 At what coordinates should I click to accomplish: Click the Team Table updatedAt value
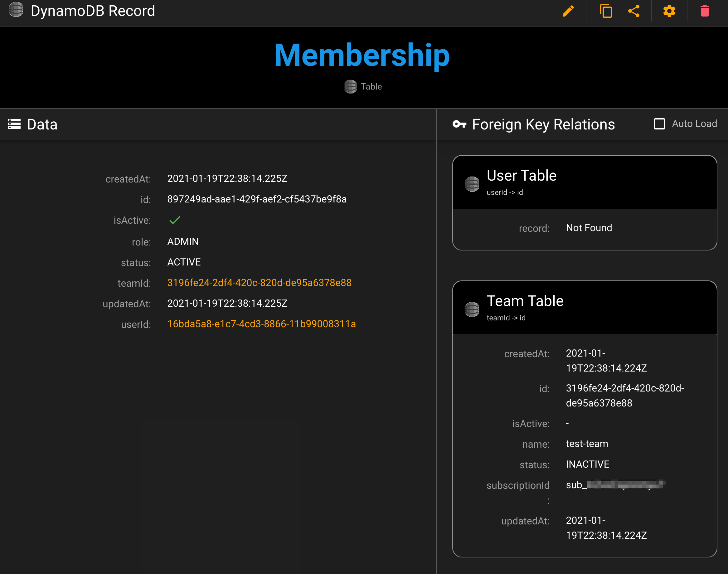pos(606,528)
